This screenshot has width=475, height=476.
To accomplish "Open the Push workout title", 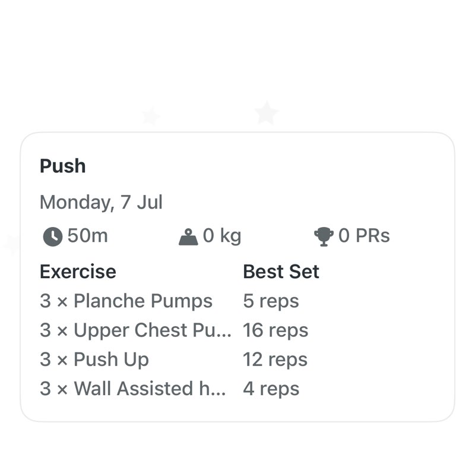I will pos(62,166).
